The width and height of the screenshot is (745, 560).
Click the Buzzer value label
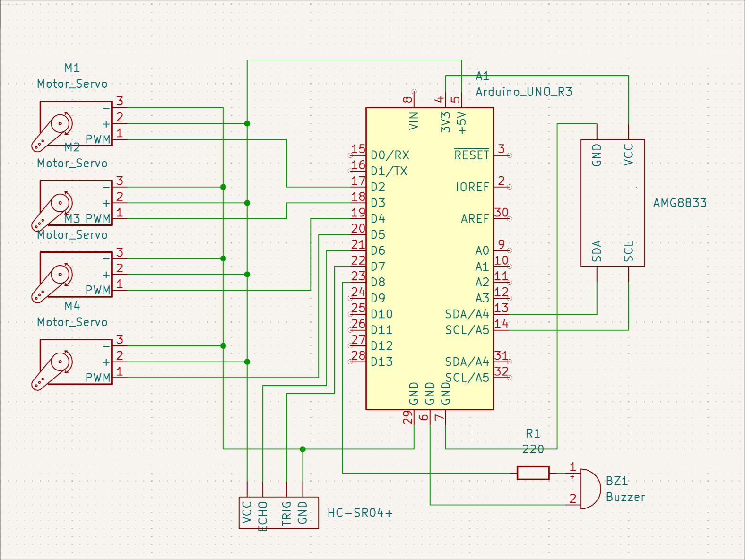coord(625,497)
